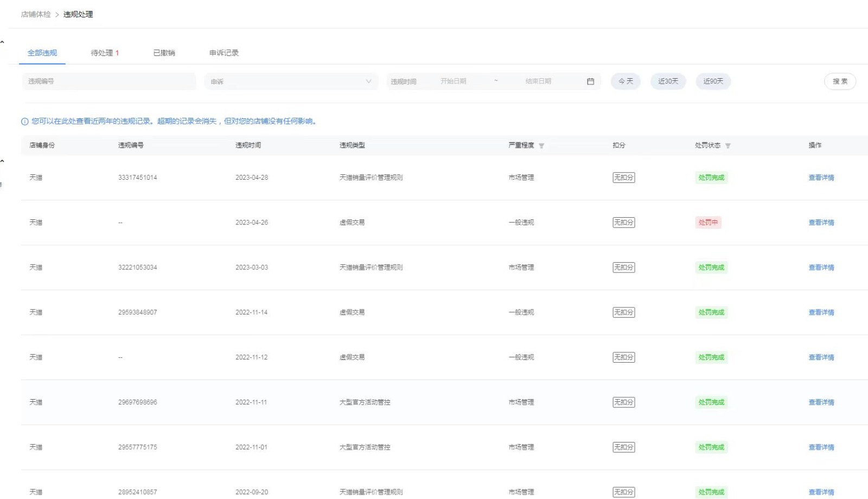Click the 店铺身份 column header
868x499 pixels.
pyautogui.click(x=42, y=146)
